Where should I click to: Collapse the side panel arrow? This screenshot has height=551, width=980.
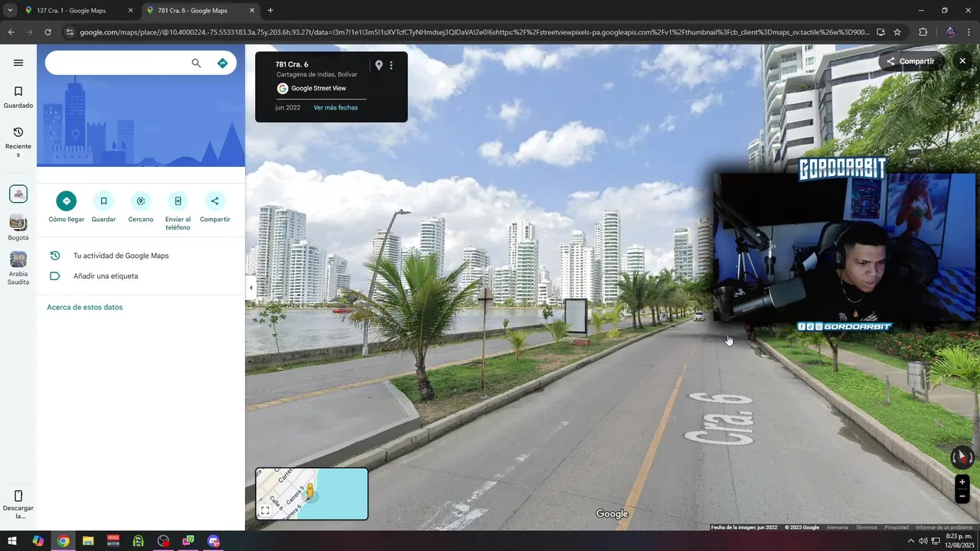(250, 288)
